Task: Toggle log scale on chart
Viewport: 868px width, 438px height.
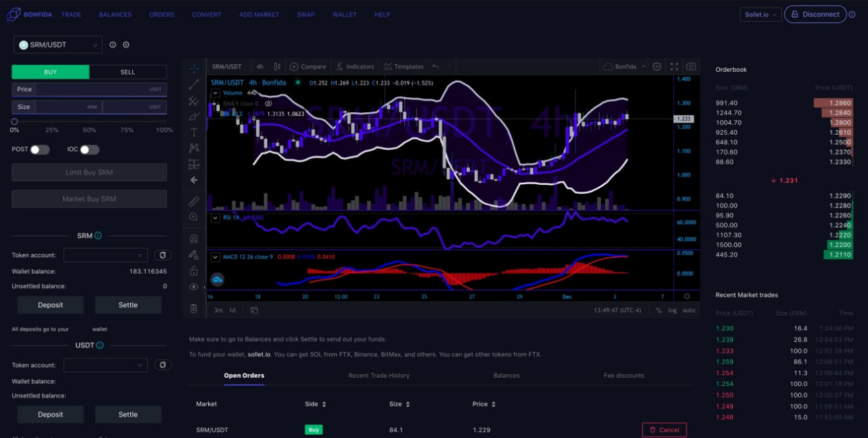Action: [672, 310]
